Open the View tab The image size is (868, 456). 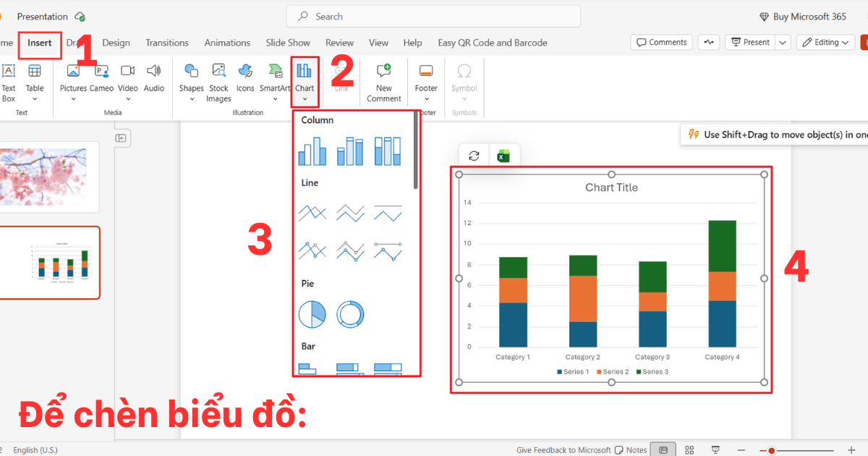coord(378,43)
